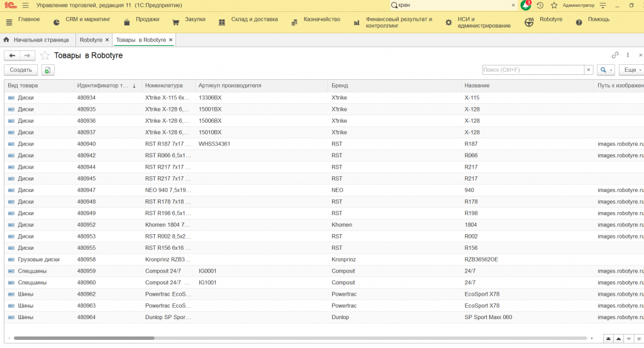The image size is (644, 348).
Task: Open the magnifier search dropdown
Action: 606,70
